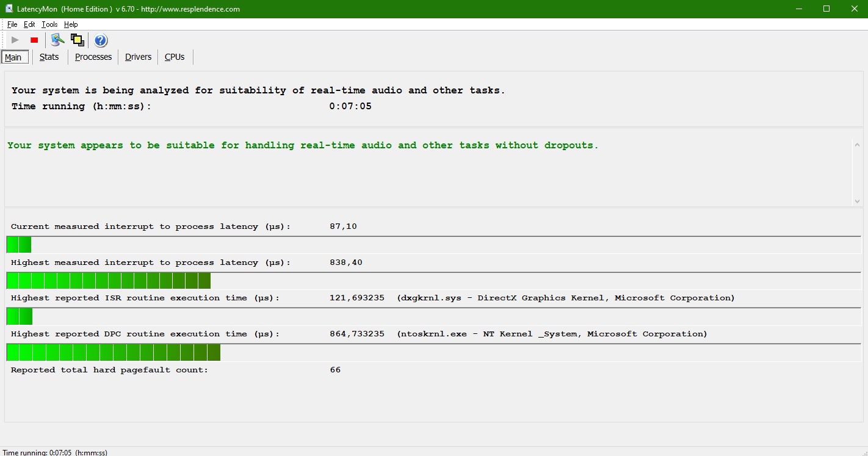Maximize the LatencyMon window
The width and height of the screenshot is (868, 456).
pos(826,9)
